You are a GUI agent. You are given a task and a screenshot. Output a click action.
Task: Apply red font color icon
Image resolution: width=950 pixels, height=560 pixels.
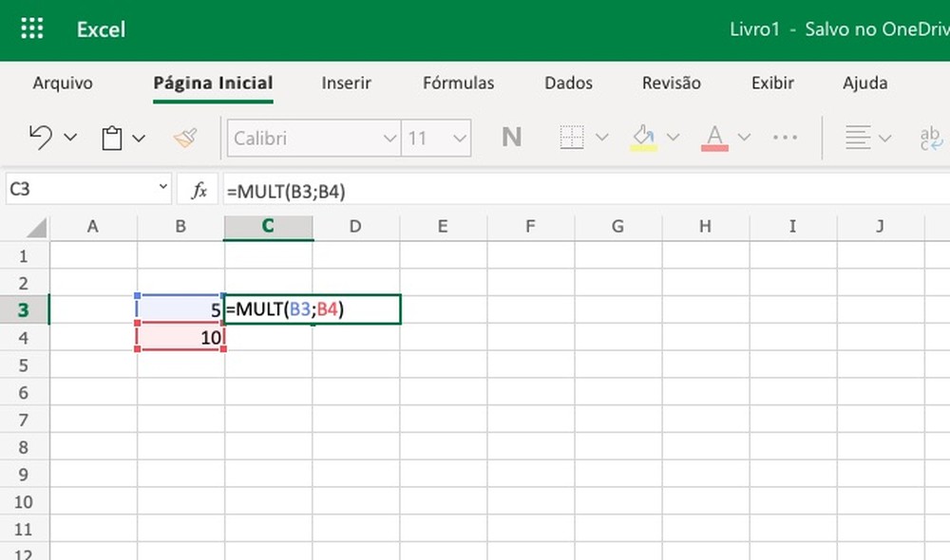(x=713, y=137)
